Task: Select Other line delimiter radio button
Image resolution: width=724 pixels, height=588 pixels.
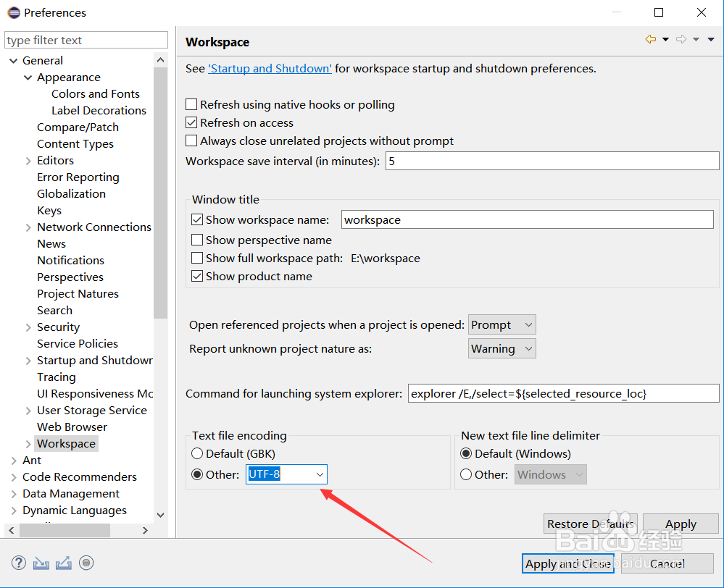Action: tap(466, 474)
